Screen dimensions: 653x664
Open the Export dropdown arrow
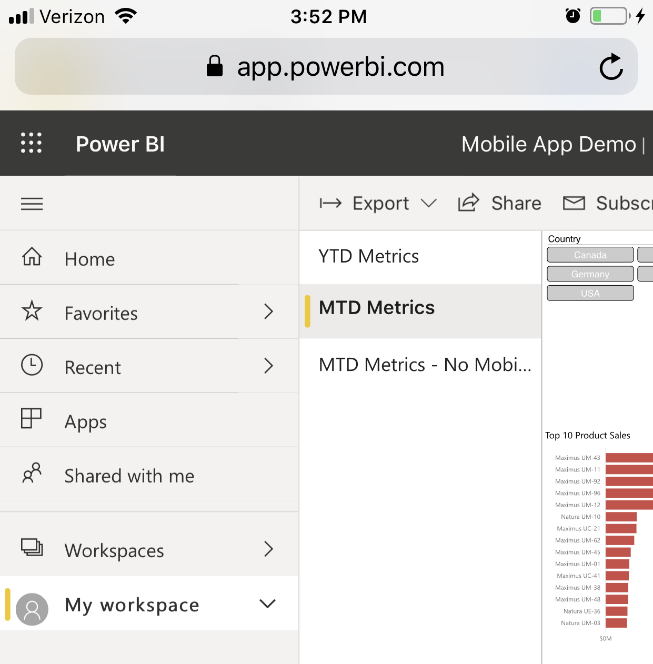click(x=429, y=204)
